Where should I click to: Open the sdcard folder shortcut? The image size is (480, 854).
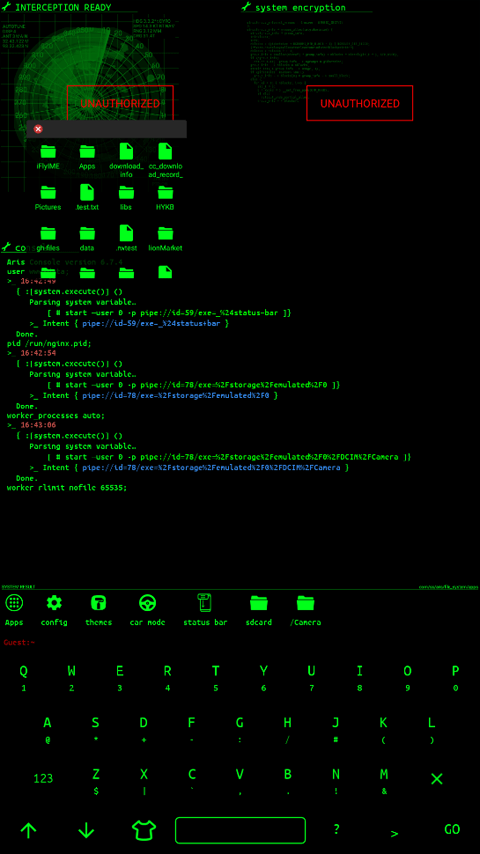click(259, 602)
